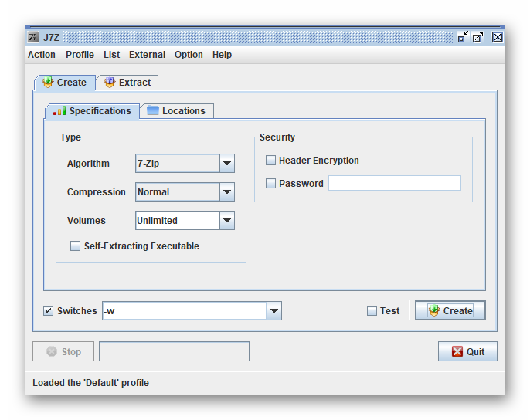Click the Algorithm label

click(x=88, y=164)
